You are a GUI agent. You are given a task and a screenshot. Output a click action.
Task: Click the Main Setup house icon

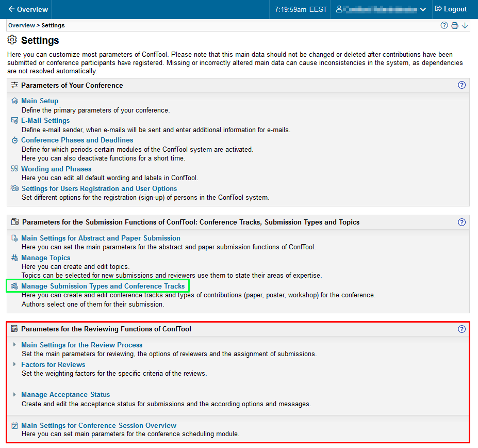click(14, 101)
